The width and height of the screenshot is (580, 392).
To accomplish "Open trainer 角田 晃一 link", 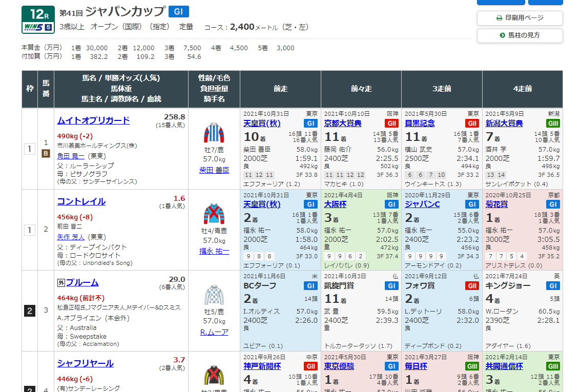I will pyautogui.click(x=71, y=156).
